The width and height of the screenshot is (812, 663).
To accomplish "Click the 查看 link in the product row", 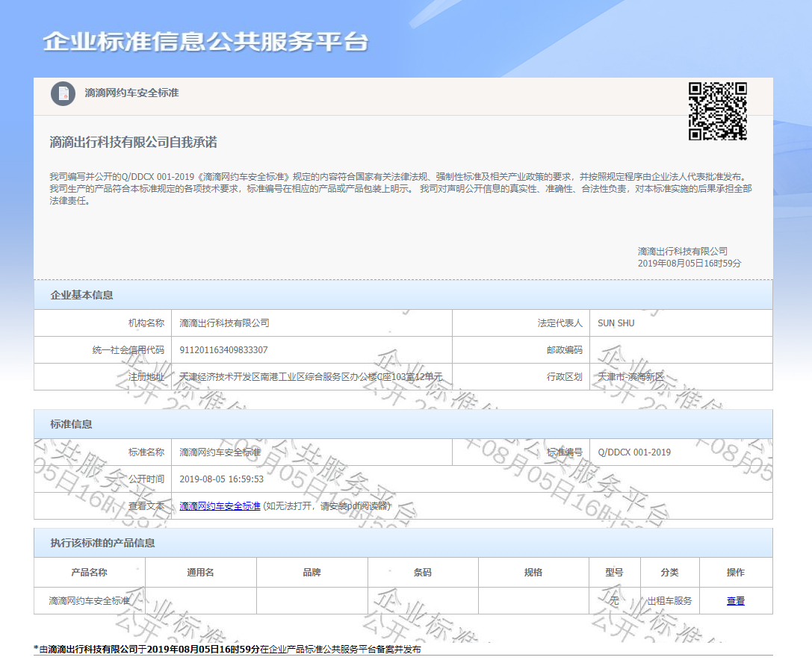I will pyautogui.click(x=735, y=601).
